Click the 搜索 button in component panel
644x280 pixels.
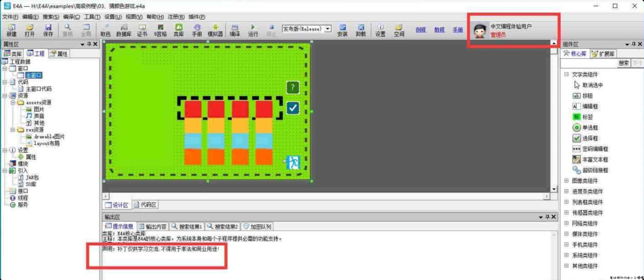(x=623, y=63)
